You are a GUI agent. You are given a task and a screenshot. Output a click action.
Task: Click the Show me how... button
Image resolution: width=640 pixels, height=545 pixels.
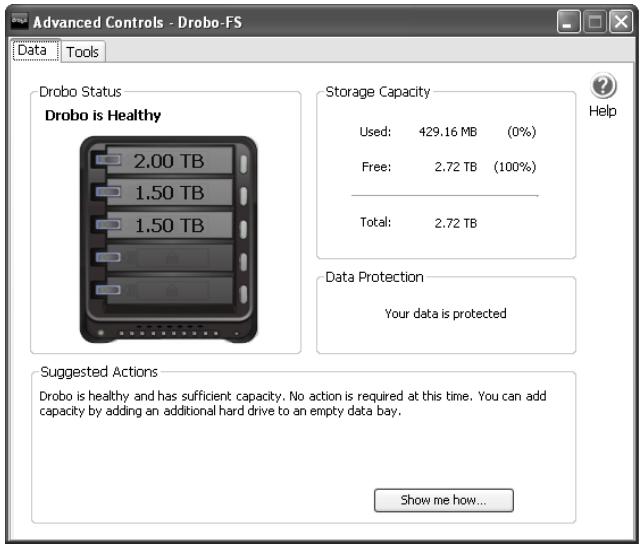click(x=444, y=500)
